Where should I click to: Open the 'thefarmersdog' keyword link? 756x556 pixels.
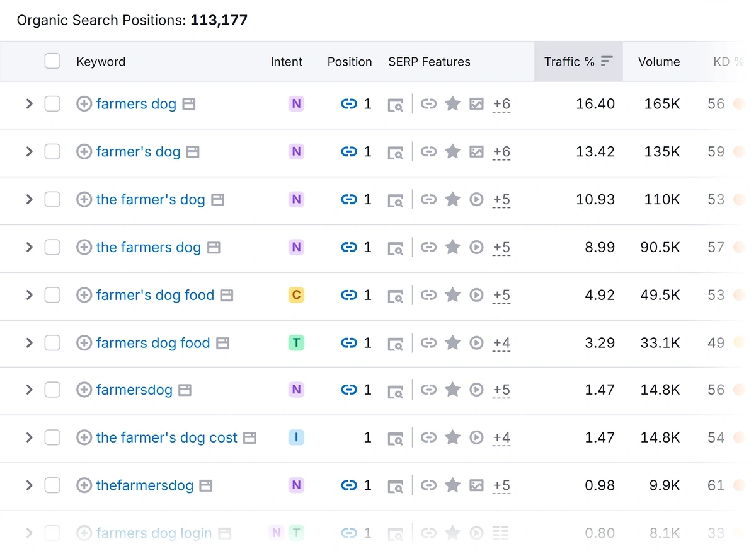click(x=145, y=485)
